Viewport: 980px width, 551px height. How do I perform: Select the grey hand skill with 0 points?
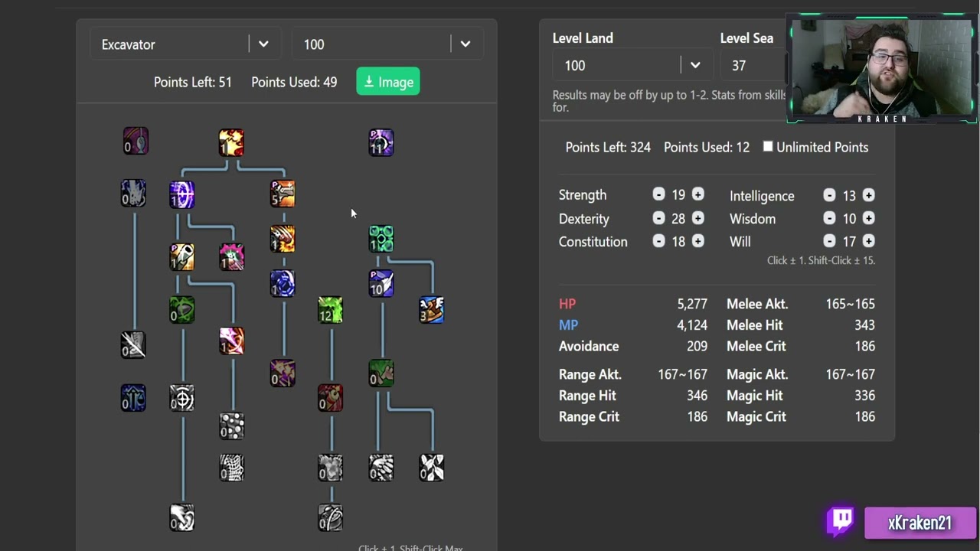click(133, 194)
